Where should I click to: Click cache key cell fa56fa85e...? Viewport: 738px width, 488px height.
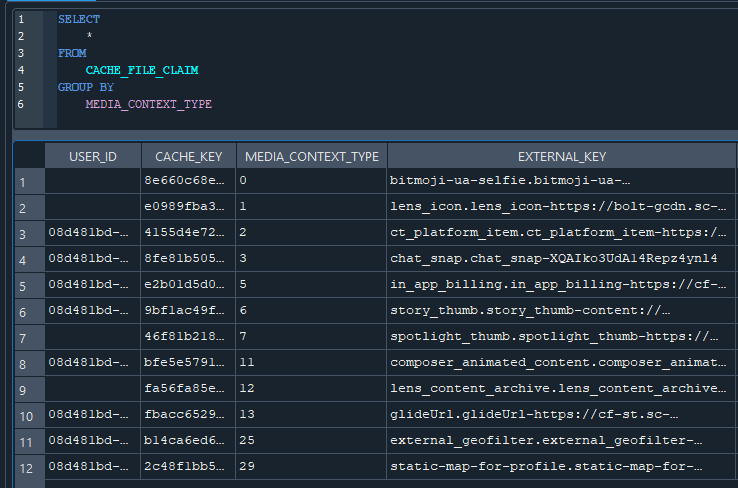point(188,388)
